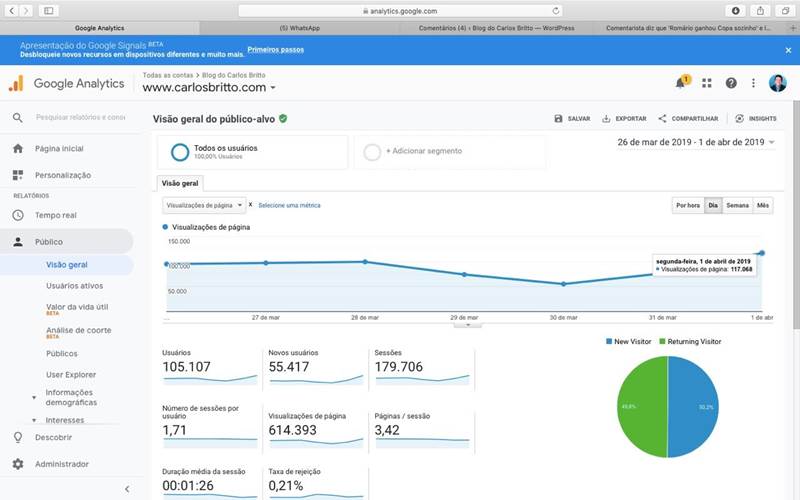This screenshot has height=500, width=800.
Task: Click the sidebar search reports field
Action: [80, 117]
